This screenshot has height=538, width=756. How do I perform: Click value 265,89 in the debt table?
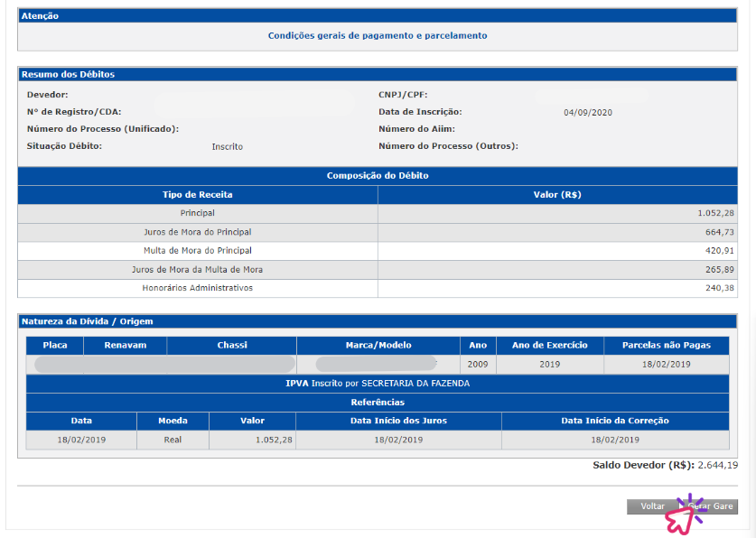(x=719, y=270)
